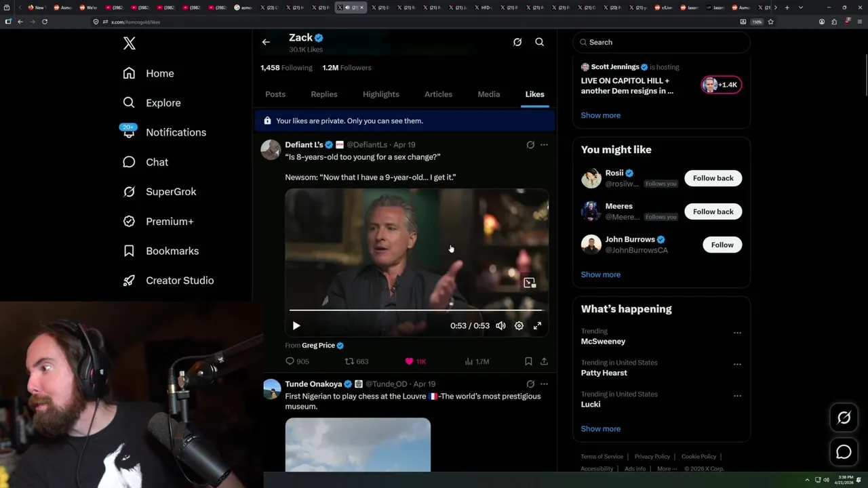View post analytics (1.7M views)
Image resolution: width=868 pixels, height=488 pixels.
tap(477, 362)
